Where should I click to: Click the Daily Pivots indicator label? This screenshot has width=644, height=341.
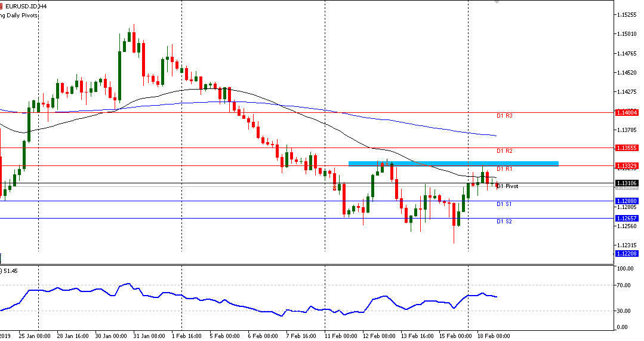19,15
